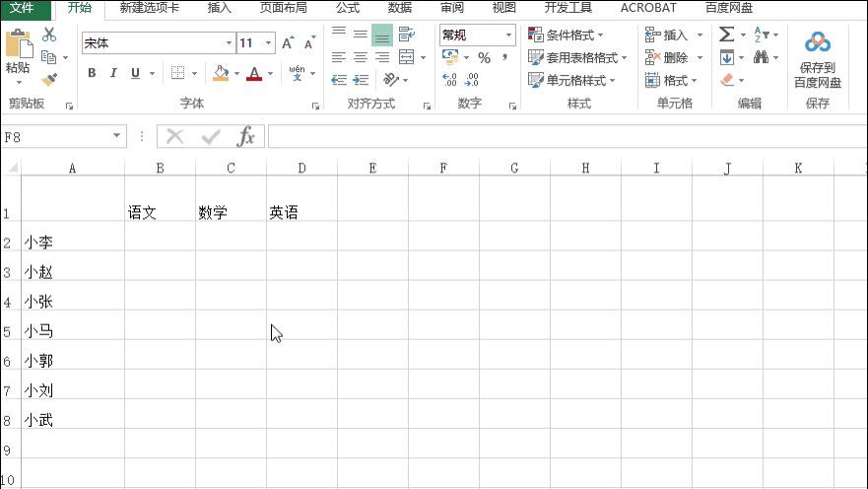Center text horizontally
868x489 pixels.
tap(361, 57)
